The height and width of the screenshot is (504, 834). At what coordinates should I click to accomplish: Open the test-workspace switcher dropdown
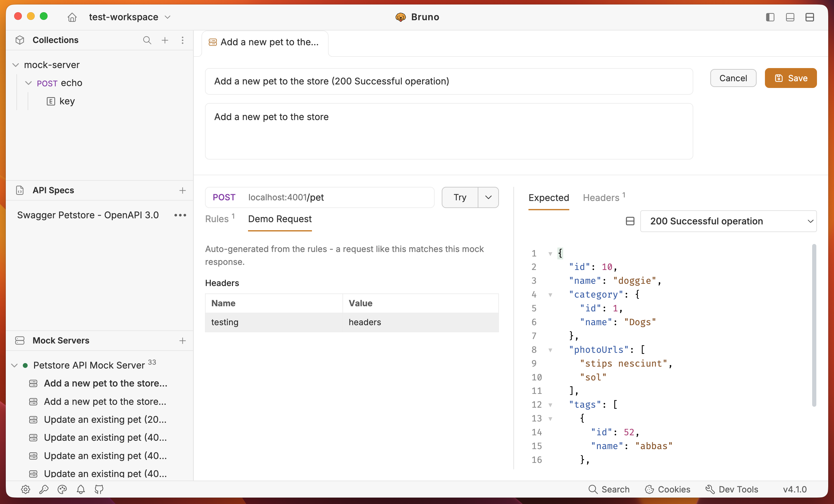130,17
